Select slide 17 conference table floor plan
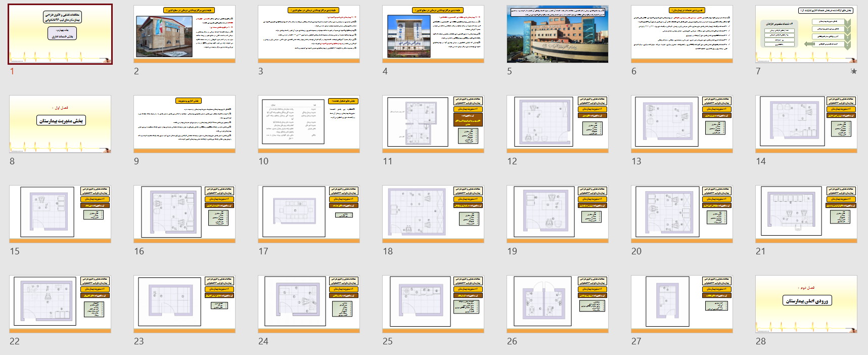This screenshot has height=355, width=868. pyautogui.click(x=309, y=214)
